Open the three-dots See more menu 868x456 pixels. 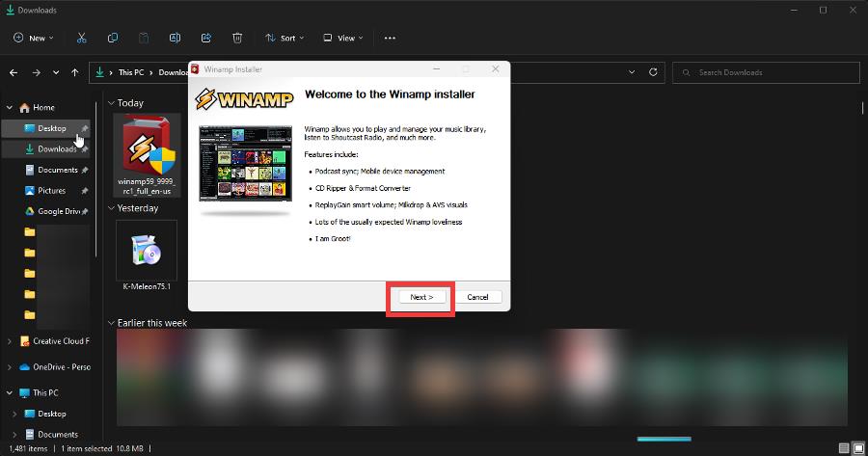click(390, 39)
